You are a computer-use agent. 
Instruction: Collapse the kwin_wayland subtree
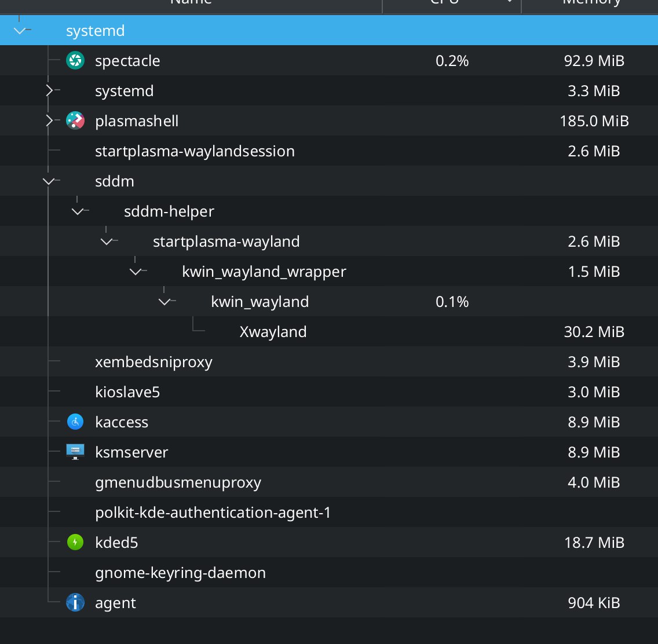point(164,302)
